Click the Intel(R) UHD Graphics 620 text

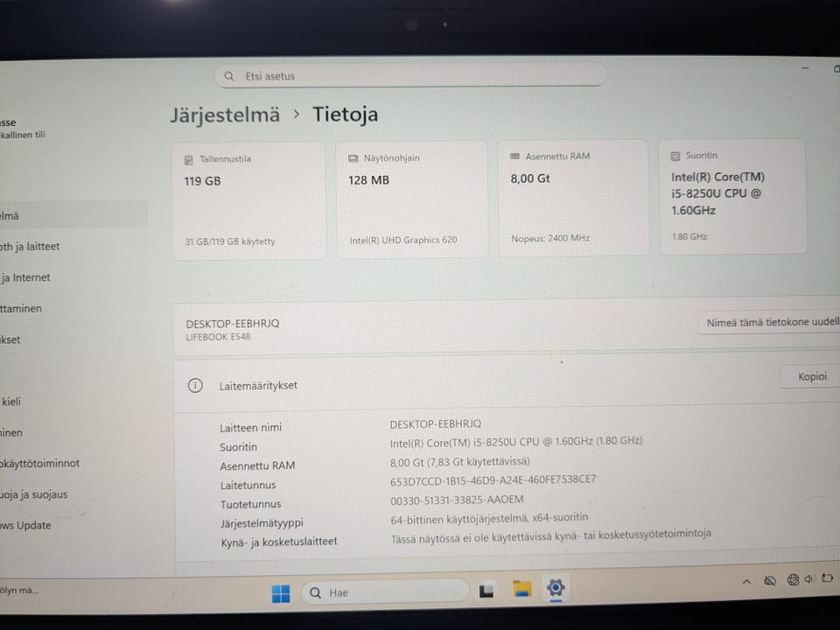click(403, 241)
